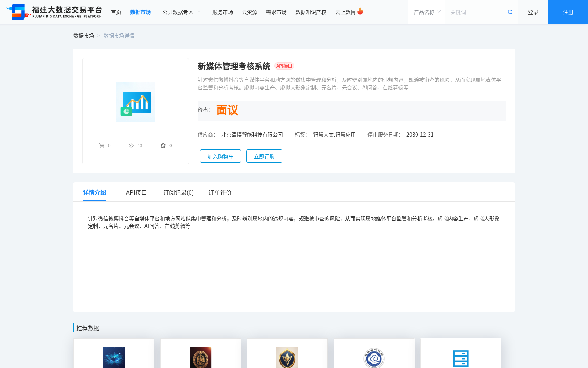Click the flame icon beside 云上数博
This screenshot has height=368, width=588.
pyautogui.click(x=360, y=11)
